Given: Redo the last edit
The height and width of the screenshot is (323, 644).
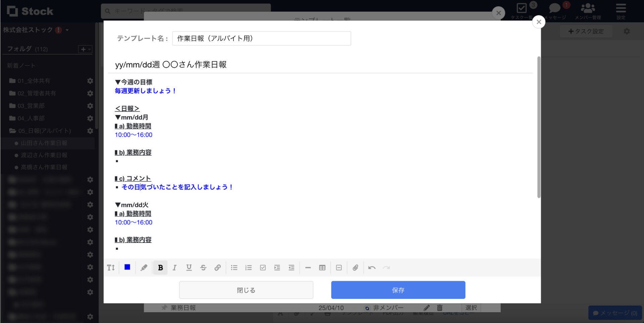Looking at the screenshot, I should [386, 268].
